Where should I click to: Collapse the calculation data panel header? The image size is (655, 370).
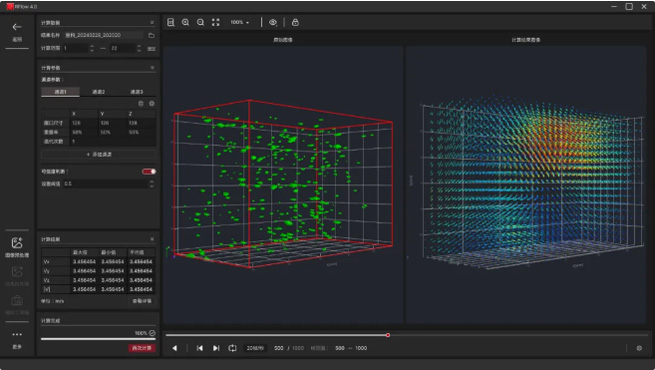(152, 23)
